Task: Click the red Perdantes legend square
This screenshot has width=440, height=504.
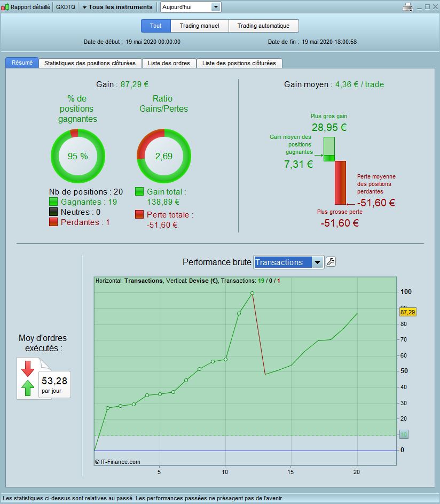Action: point(53,222)
